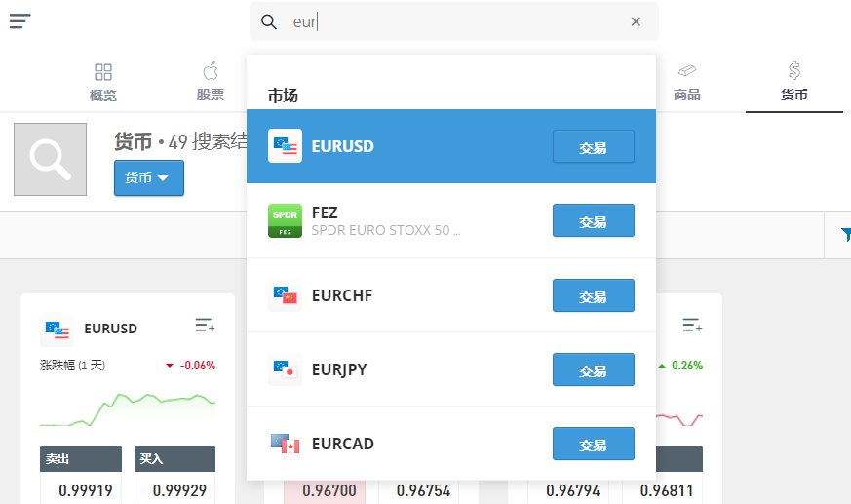Click the -0.06% change value
The height and width of the screenshot is (504, 851).
pos(198,366)
